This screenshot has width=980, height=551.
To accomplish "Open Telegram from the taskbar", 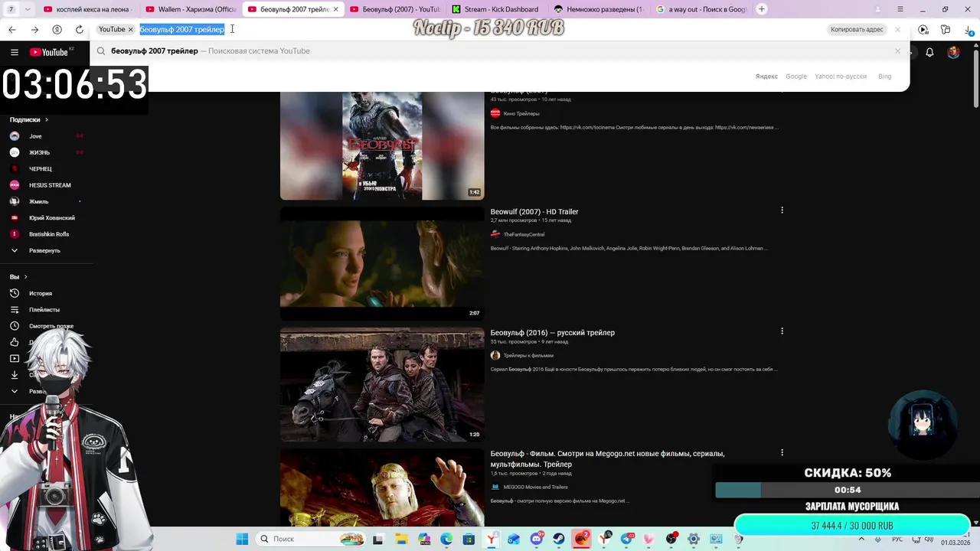I will point(627,539).
